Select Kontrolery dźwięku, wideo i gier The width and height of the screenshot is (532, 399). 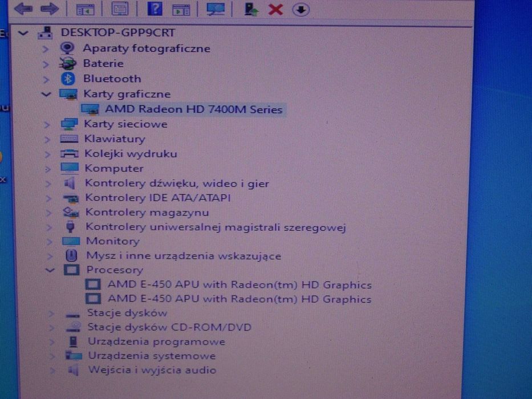click(177, 184)
